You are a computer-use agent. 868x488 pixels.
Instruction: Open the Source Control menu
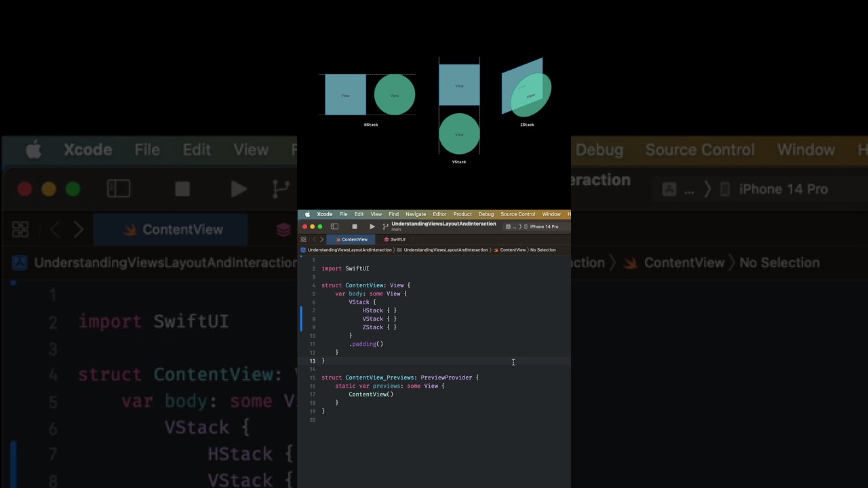coord(518,214)
